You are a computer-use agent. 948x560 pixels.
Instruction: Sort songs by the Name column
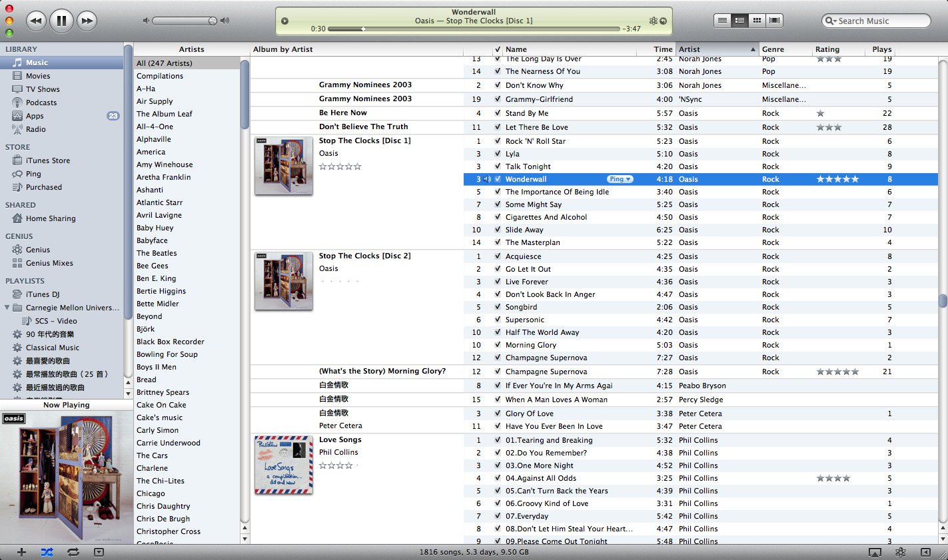point(569,49)
